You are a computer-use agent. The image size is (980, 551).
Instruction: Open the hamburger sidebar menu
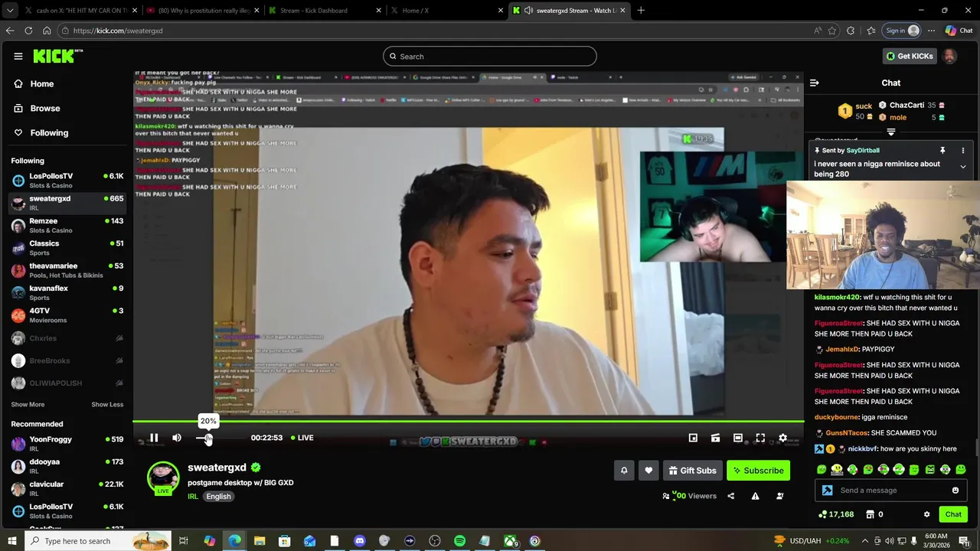(x=18, y=56)
